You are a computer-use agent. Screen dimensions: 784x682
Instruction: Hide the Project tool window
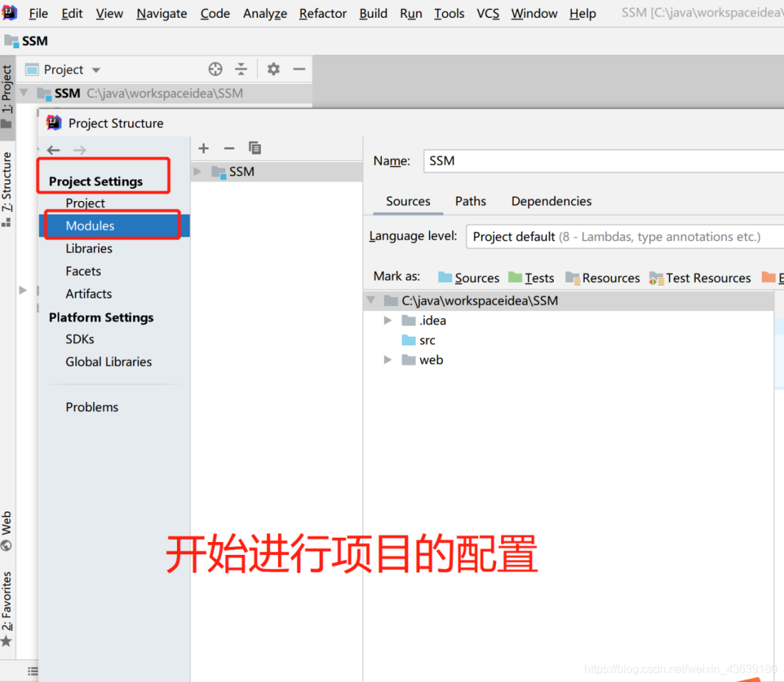point(299,69)
